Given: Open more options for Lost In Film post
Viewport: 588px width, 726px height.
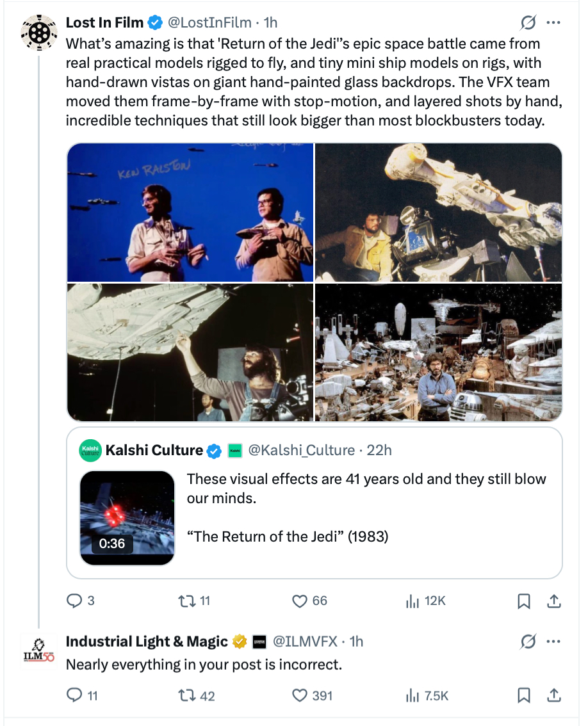Looking at the screenshot, I should point(553,23).
